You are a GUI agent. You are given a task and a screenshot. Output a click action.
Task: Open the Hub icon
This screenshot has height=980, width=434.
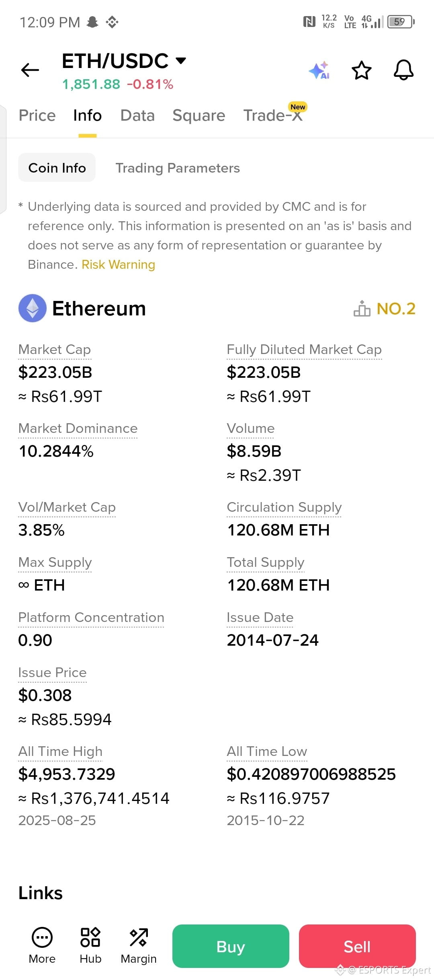[x=90, y=937]
